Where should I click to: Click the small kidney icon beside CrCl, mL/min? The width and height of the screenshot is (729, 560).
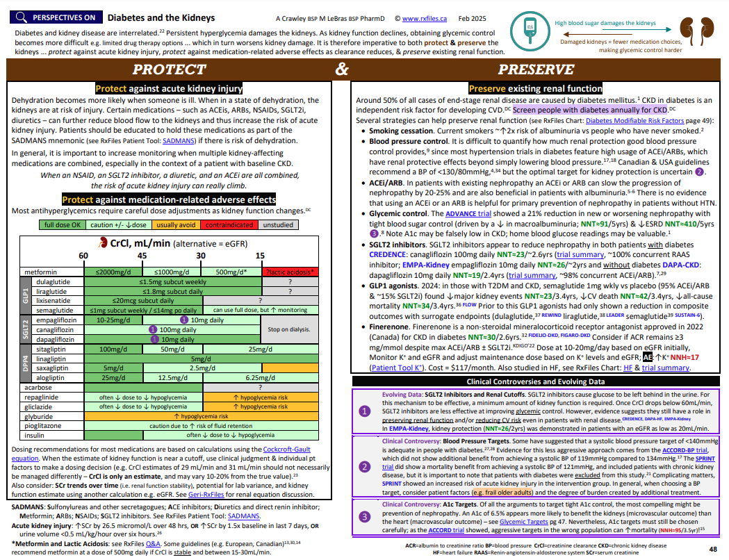(103, 242)
